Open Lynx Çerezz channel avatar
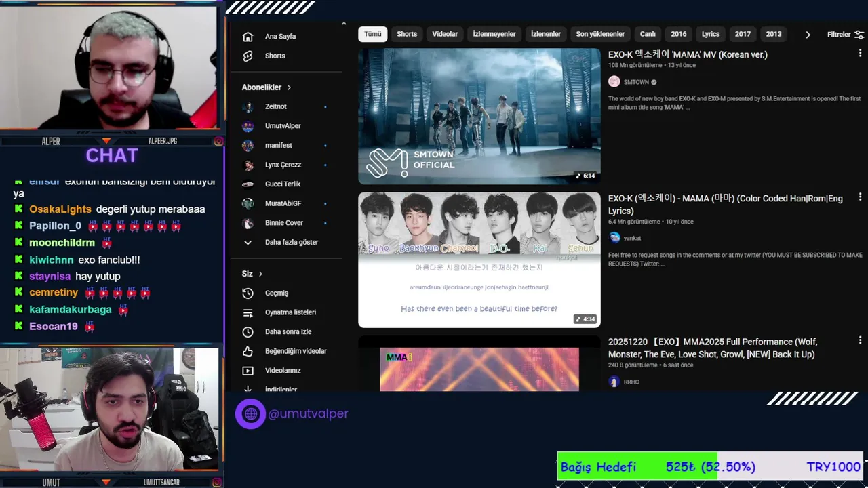 click(248, 165)
